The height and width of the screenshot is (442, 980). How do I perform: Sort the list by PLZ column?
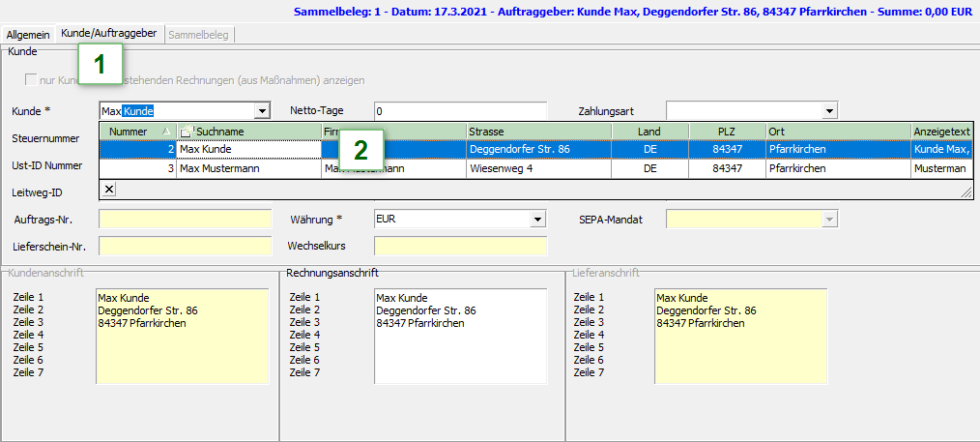pos(726,131)
